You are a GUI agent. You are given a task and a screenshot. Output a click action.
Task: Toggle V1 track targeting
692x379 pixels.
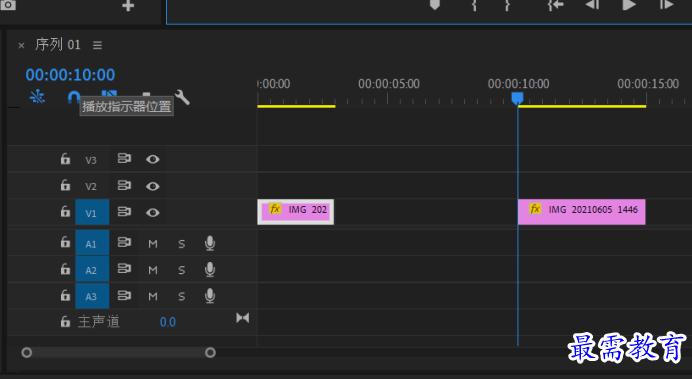92,213
